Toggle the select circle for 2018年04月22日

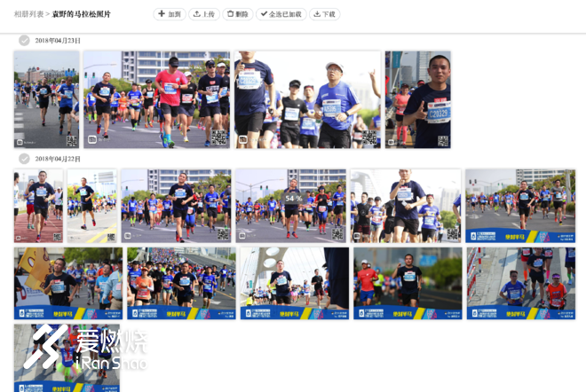click(24, 159)
